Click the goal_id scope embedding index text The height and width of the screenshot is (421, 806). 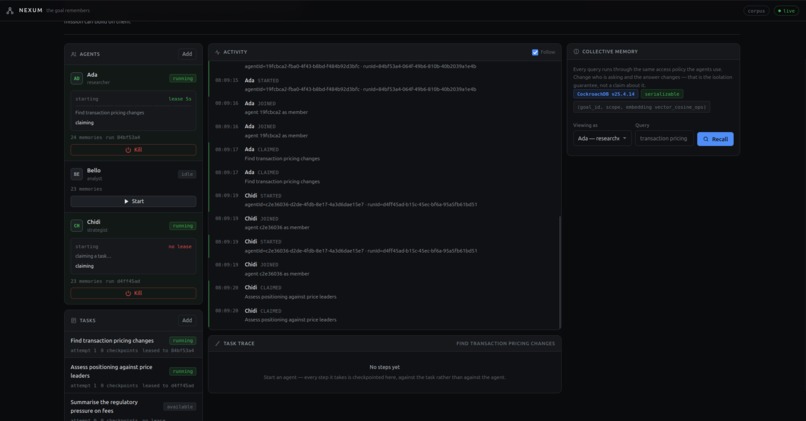point(642,107)
